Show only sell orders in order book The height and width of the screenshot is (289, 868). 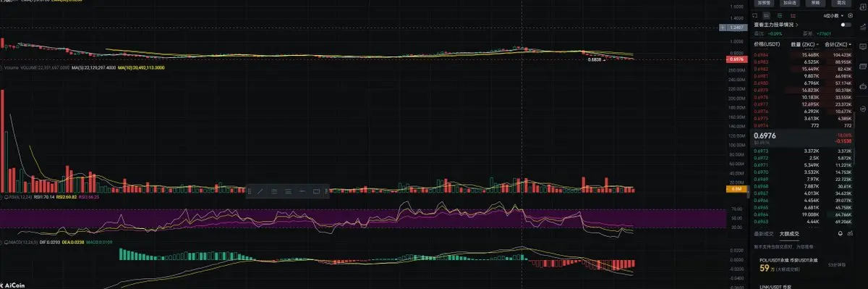point(793,16)
